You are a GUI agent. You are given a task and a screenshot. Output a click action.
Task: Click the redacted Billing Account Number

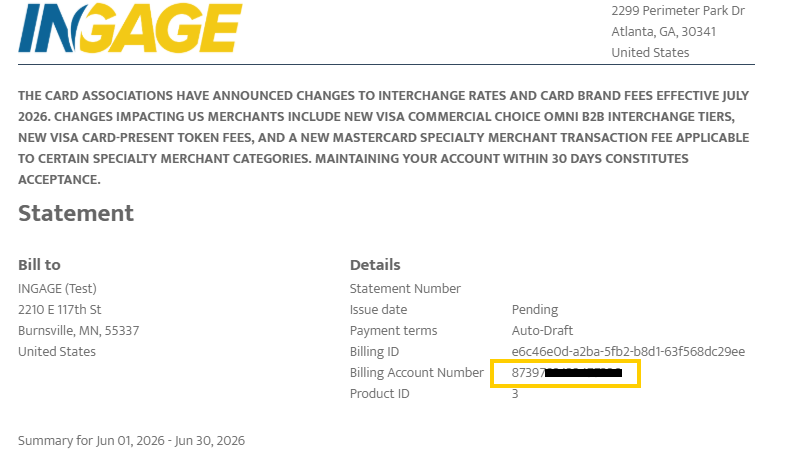coord(567,373)
